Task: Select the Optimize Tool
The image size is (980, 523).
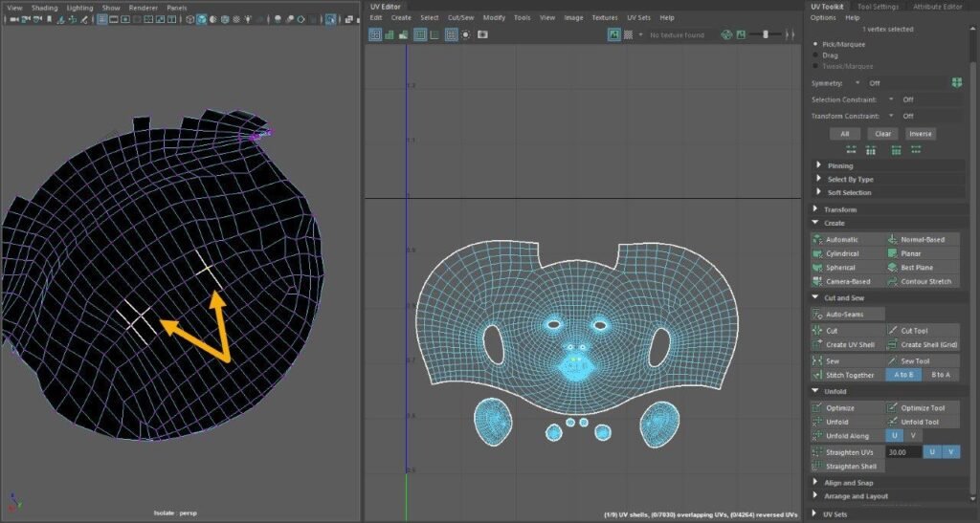Action: (x=923, y=408)
